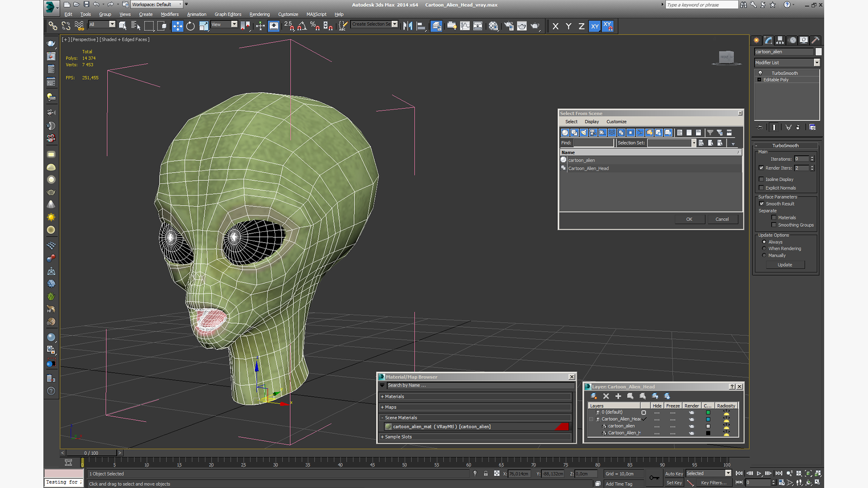Click blue color swatch of Cartoon_Alien_Head layer

708,419
